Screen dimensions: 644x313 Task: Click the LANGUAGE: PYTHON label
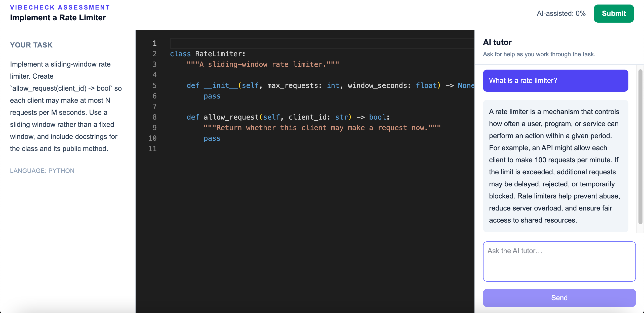pos(42,171)
